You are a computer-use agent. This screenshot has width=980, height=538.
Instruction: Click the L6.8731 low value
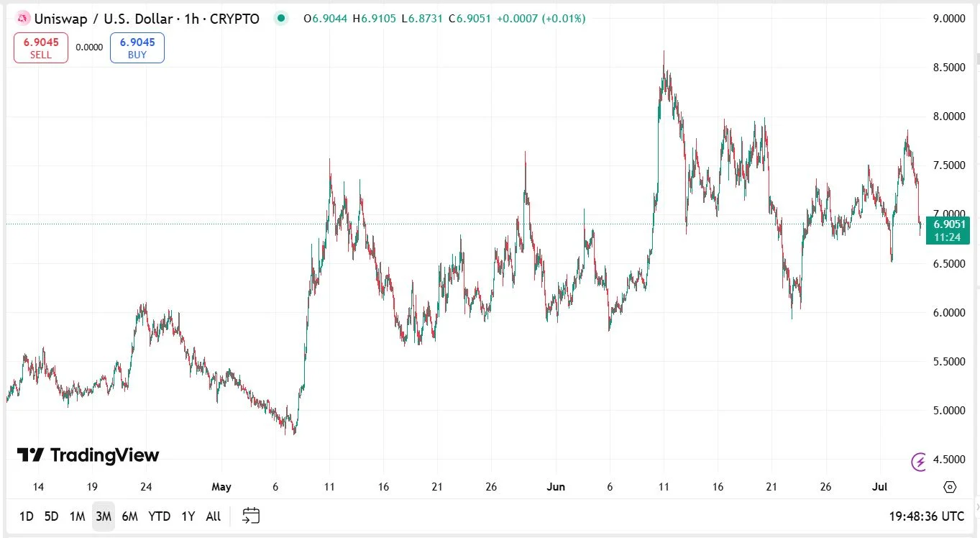422,19
